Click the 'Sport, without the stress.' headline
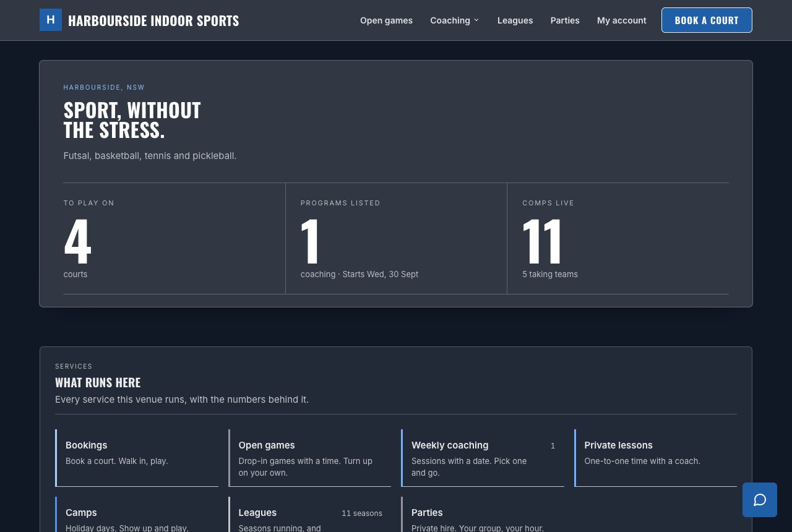 coord(132,120)
